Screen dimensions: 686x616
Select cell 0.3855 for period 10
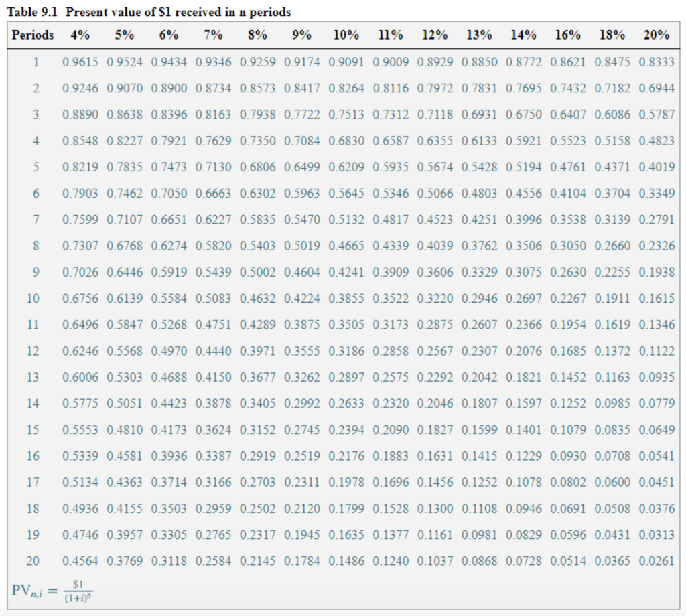(346, 298)
